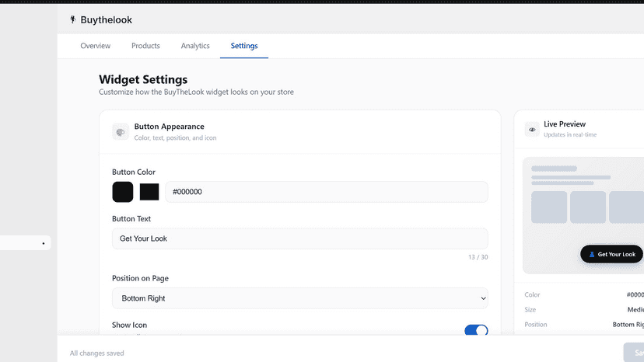Open the Overview tab
644x362 pixels.
(96, 46)
